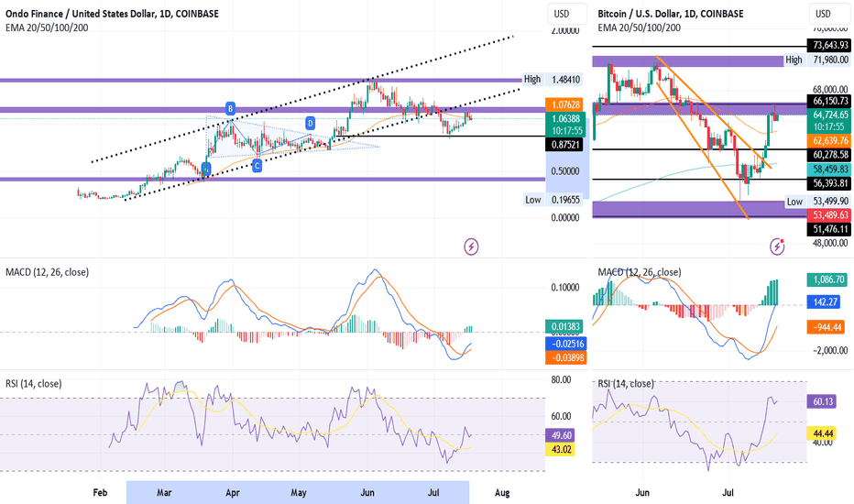
Task: Click the Jun label on the Bitcoin time axis
Action: (642, 493)
